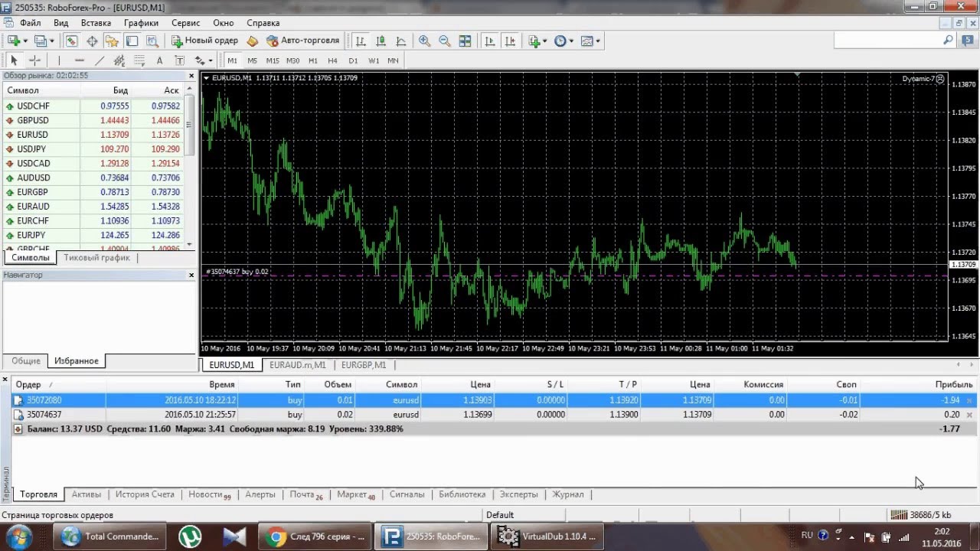Open indicators list button

pyautogui.click(x=534, y=41)
